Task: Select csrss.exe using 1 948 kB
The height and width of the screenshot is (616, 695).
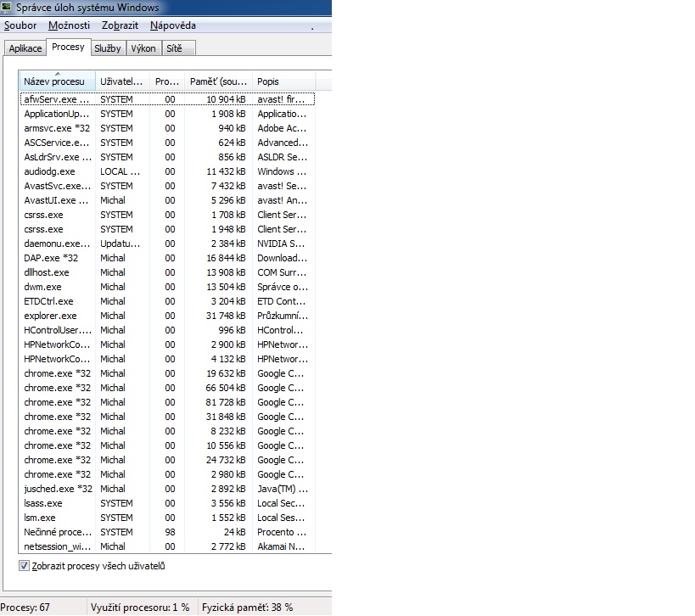Action: pos(167,229)
